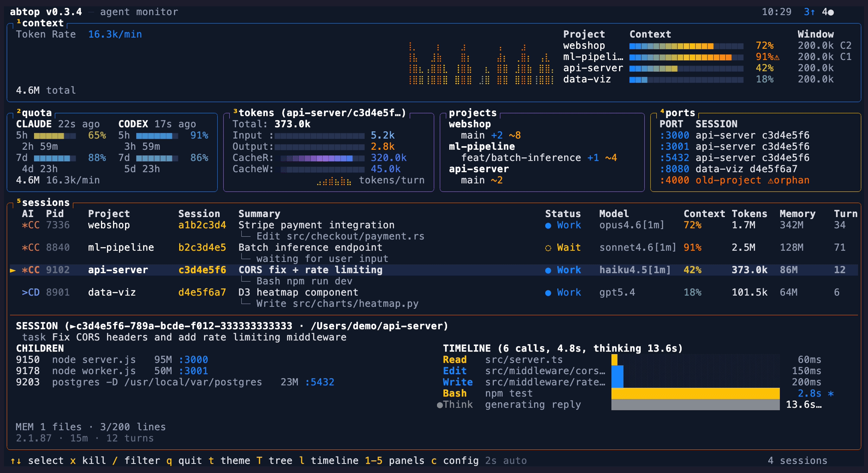Viewport: 868px width, 473px height.
Task: Open the c config shortcut
Action: (x=455, y=460)
